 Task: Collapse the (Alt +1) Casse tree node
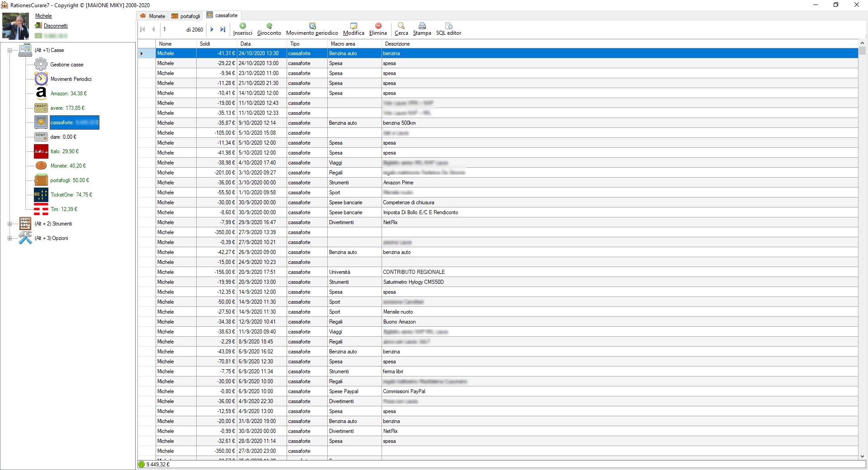9,51
